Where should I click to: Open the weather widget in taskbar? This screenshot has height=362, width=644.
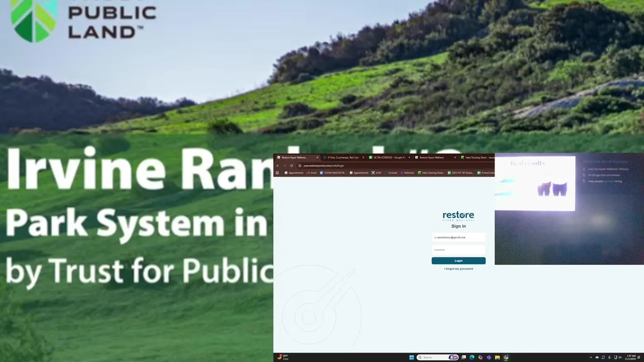pos(283,357)
